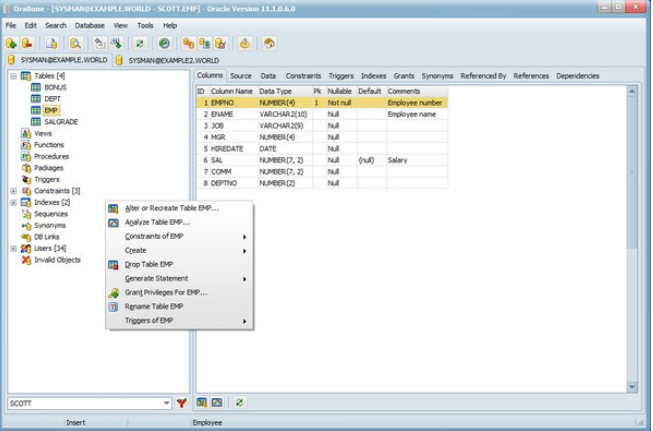Switch to the Source tab
The width and height of the screenshot is (653, 431).
pyautogui.click(x=241, y=76)
